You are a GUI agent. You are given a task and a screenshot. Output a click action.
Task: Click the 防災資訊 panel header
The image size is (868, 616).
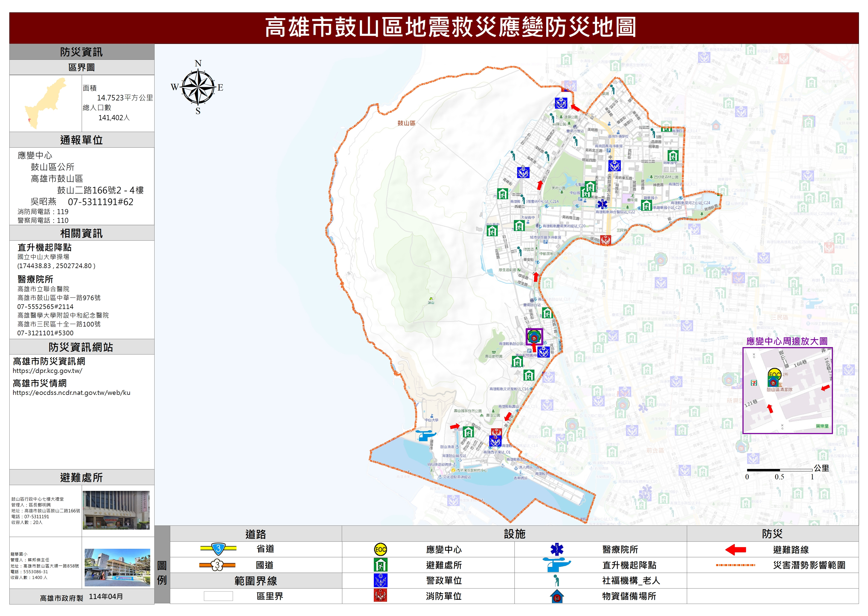82,52
